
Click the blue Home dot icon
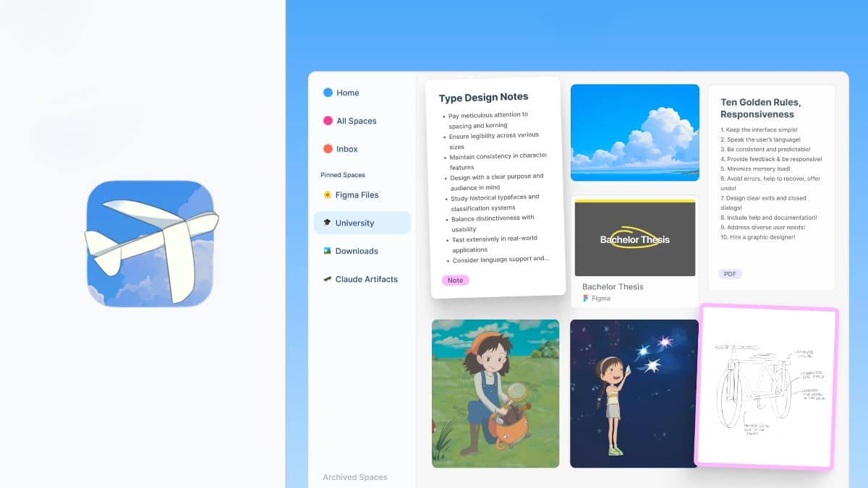(328, 93)
